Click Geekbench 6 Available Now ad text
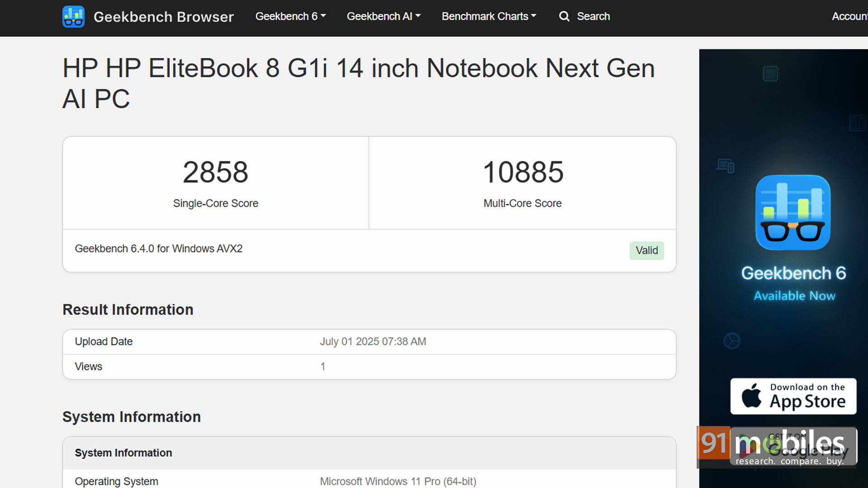 coord(794,283)
